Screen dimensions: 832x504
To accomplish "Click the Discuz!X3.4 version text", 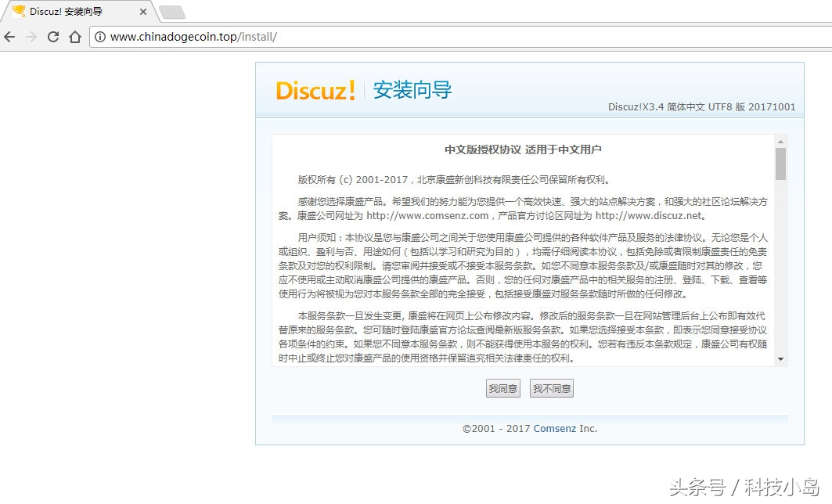I will [701, 108].
